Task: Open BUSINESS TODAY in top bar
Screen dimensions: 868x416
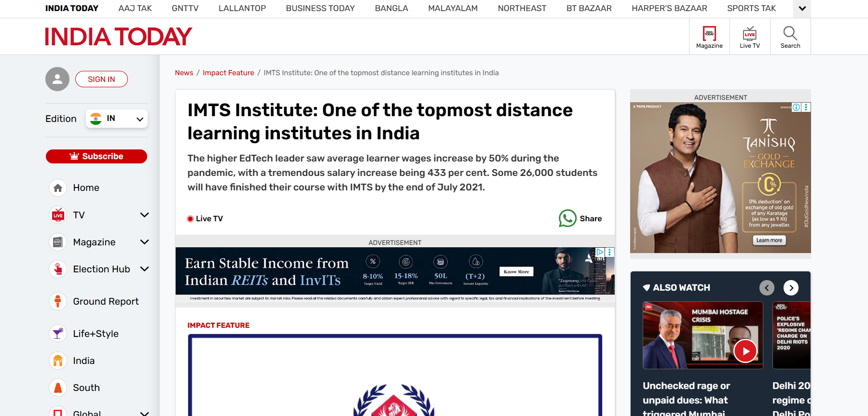Action: [320, 8]
